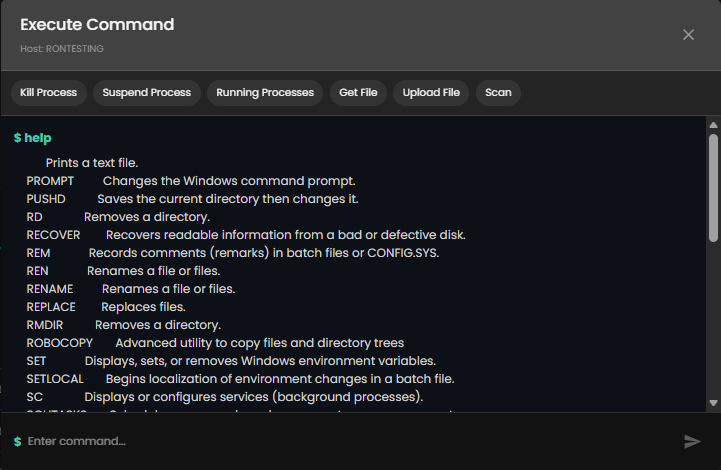Viewport: 721px width, 470px height.
Task: Click the PROMPT entry in the help output
Action: (x=51, y=181)
